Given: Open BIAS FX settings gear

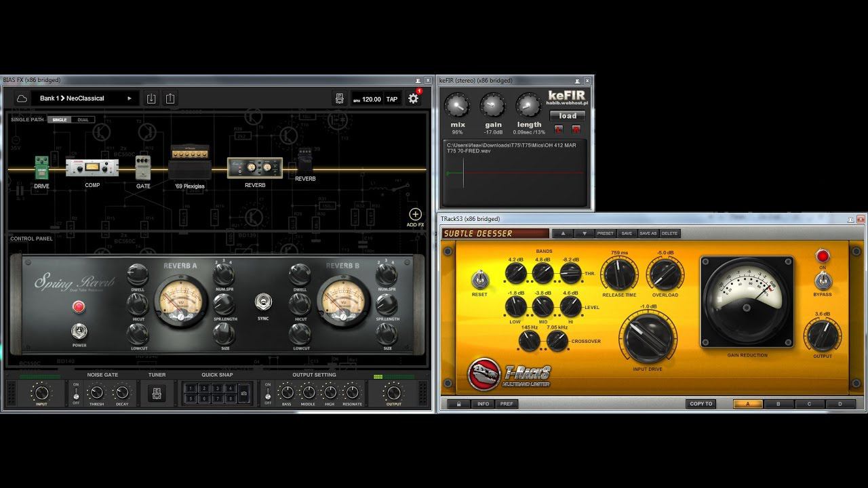Looking at the screenshot, I should click(x=413, y=99).
